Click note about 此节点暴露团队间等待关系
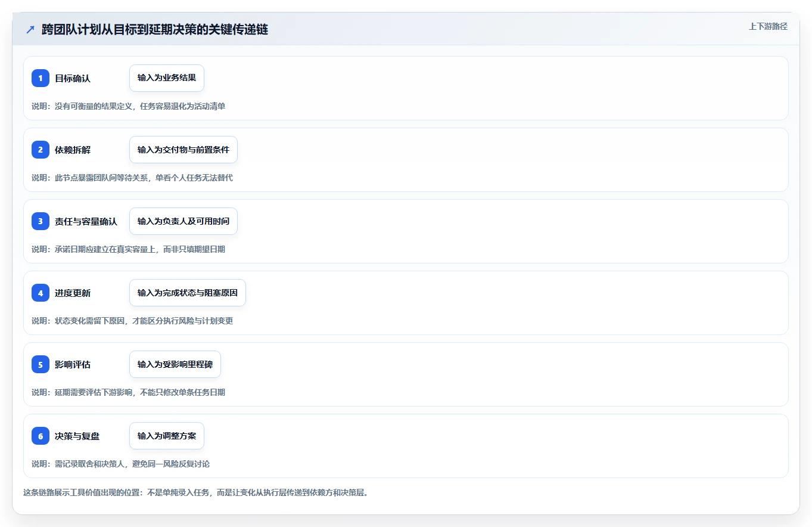Viewport: 812px width, 527px height. click(132, 178)
